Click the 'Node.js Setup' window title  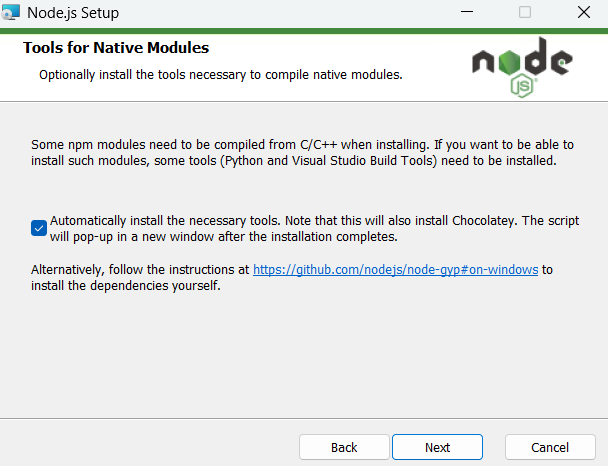coord(73,13)
